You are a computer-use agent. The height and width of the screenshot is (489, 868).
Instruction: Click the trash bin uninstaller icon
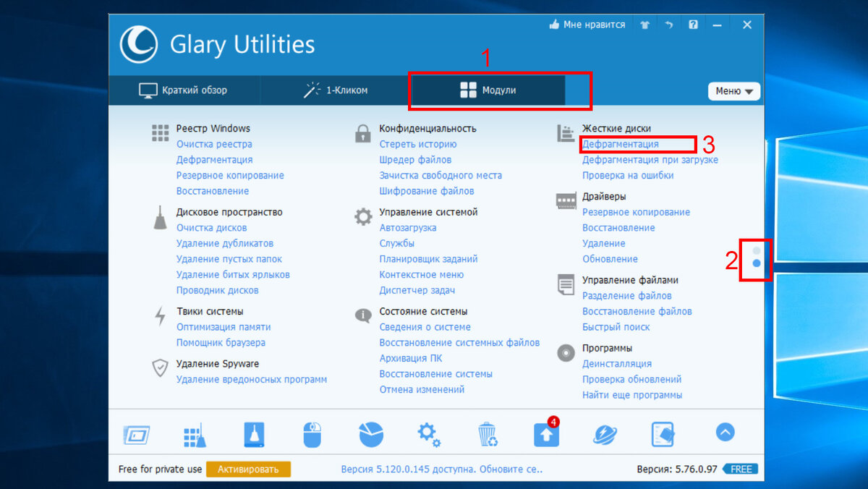click(x=488, y=434)
